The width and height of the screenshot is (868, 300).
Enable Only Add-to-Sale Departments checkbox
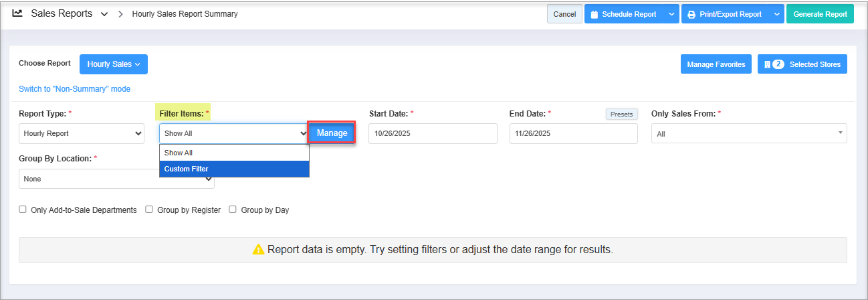pos(23,210)
